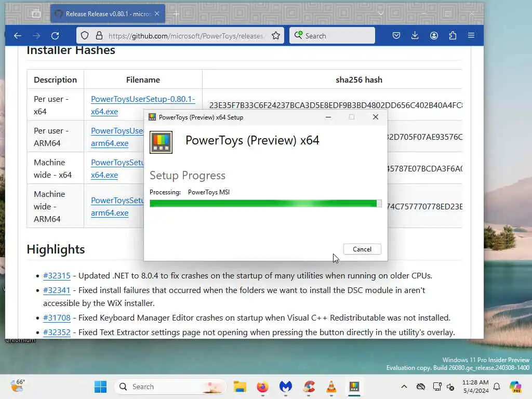The width and height of the screenshot is (532, 399).
Task: Open the clock showing 11:28 AM
Action: (475, 387)
